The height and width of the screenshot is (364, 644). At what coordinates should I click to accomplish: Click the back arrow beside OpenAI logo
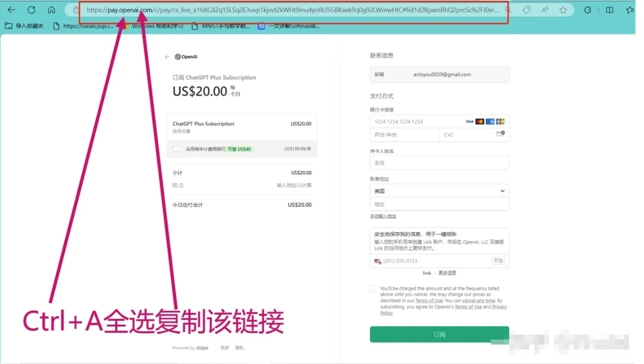(167, 57)
